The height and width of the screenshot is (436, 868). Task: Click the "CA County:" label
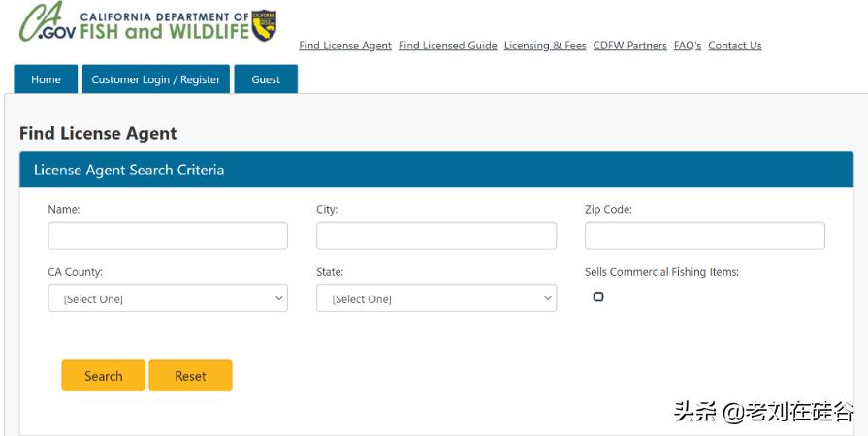(76, 272)
